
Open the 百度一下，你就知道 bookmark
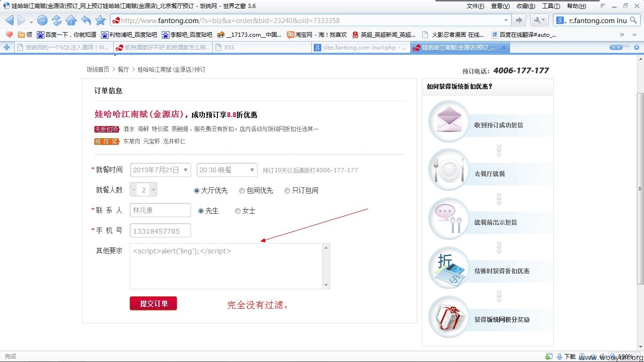tap(67, 34)
